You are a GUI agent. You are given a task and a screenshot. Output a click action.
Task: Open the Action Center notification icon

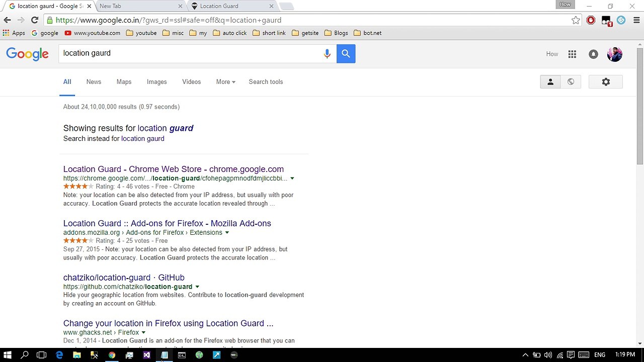[572, 355]
